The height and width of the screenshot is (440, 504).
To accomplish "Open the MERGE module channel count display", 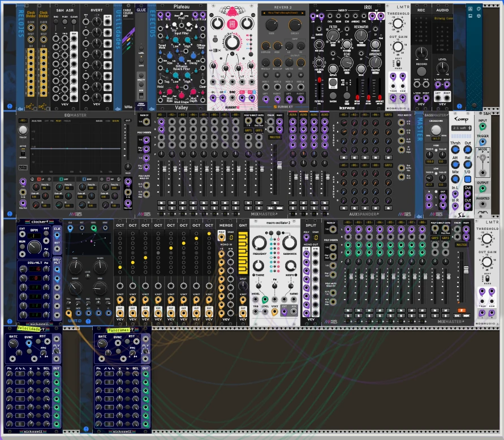I will tap(231, 237).
